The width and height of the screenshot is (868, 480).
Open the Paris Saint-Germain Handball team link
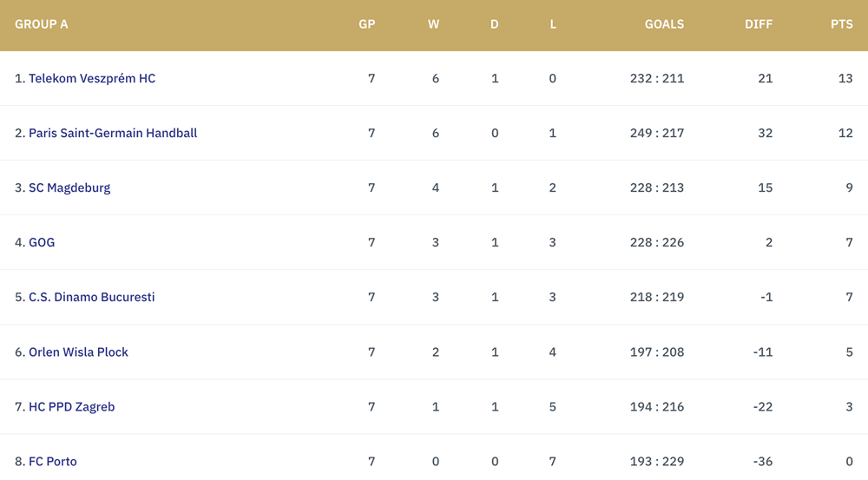113,133
